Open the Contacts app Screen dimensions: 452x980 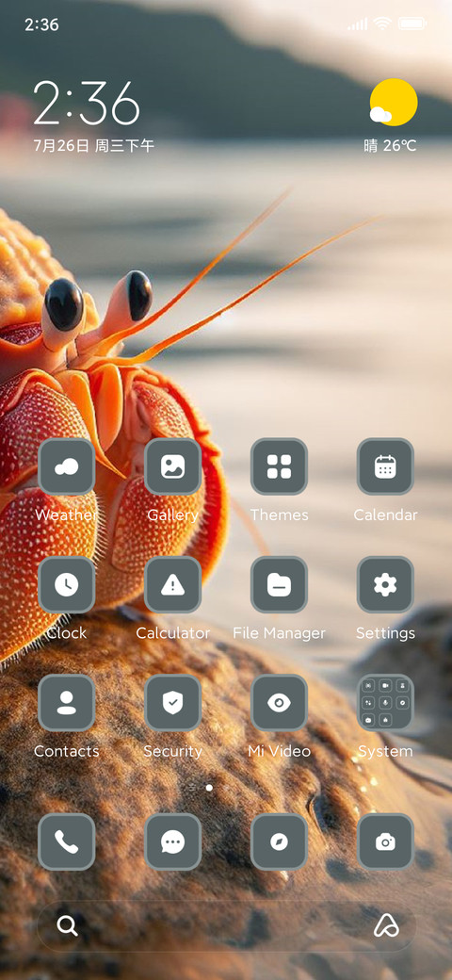(66, 703)
